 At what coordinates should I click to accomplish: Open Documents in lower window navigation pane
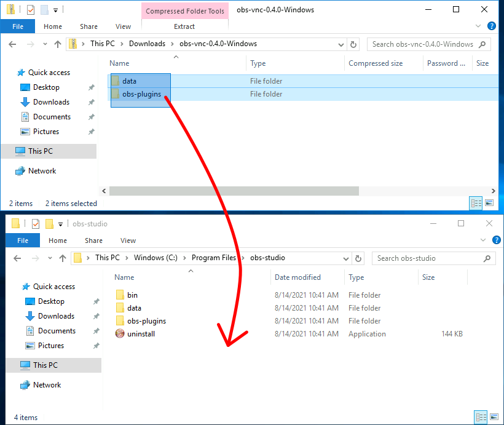tap(57, 331)
